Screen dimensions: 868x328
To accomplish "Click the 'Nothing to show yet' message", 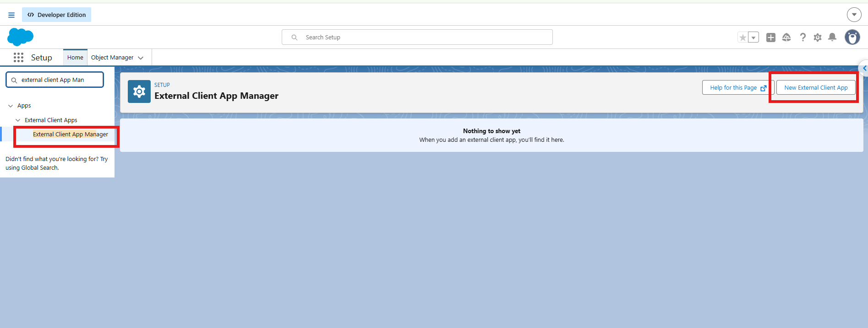I will (x=491, y=131).
